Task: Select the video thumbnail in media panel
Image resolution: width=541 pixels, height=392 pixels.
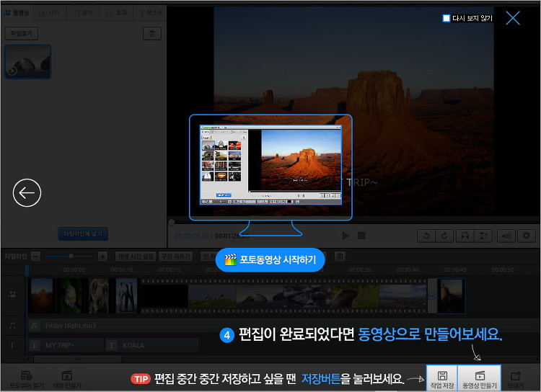Action: click(x=28, y=62)
